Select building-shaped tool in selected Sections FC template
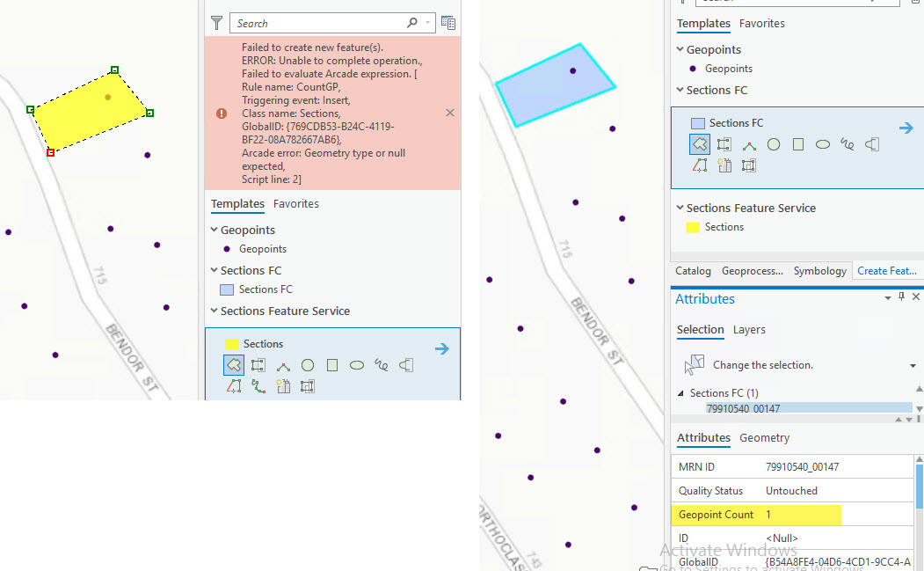 (x=724, y=165)
